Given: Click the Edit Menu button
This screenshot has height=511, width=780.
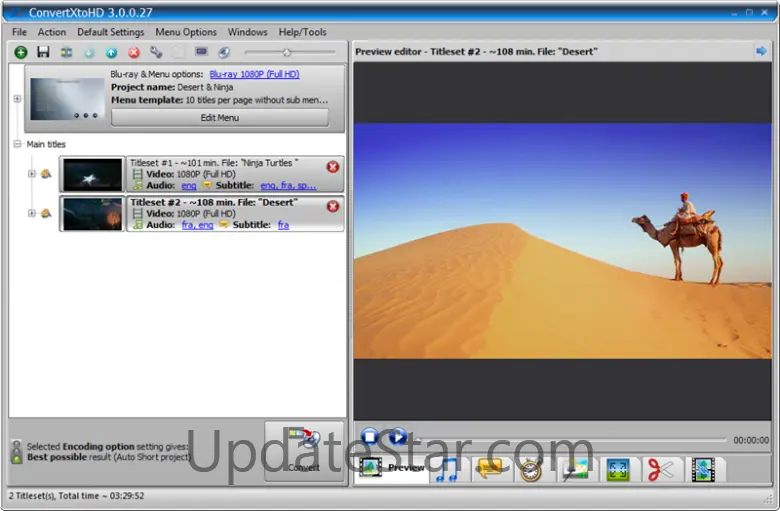Looking at the screenshot, I should tap(219, 117).
